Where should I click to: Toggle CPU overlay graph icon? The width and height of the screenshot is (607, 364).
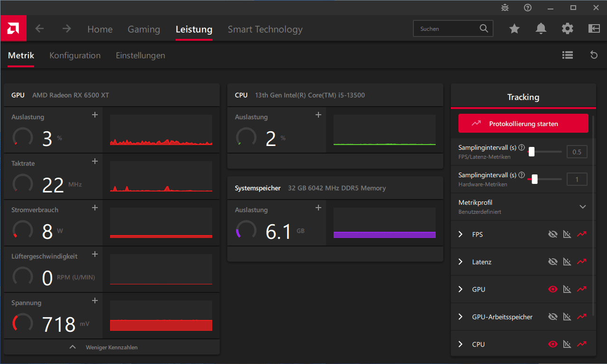pos(567,344)
